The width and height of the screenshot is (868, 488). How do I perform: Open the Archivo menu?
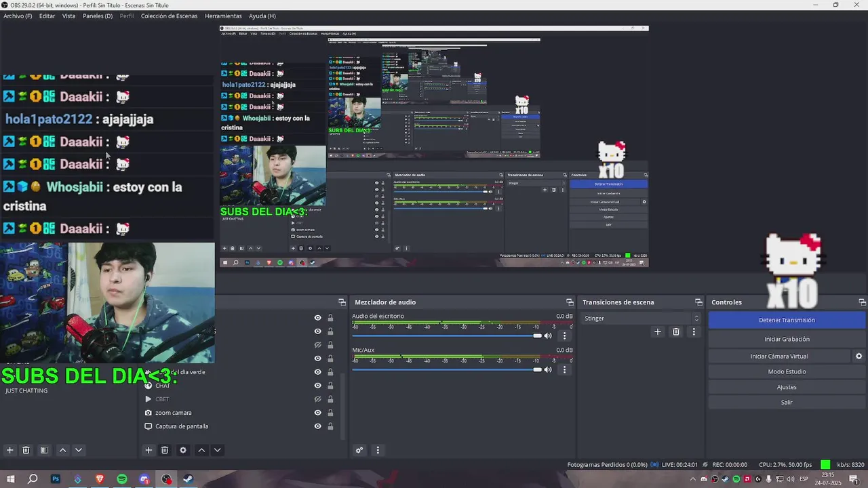(x=18, y=16)
